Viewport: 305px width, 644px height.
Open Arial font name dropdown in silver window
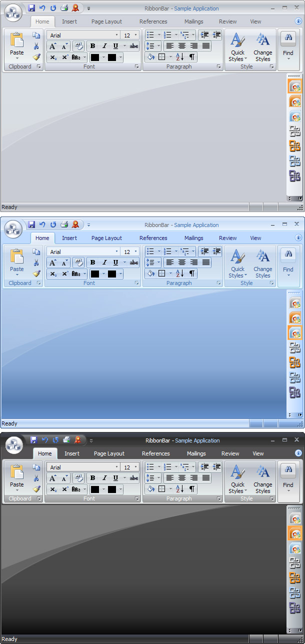click(x=117, y=35)
